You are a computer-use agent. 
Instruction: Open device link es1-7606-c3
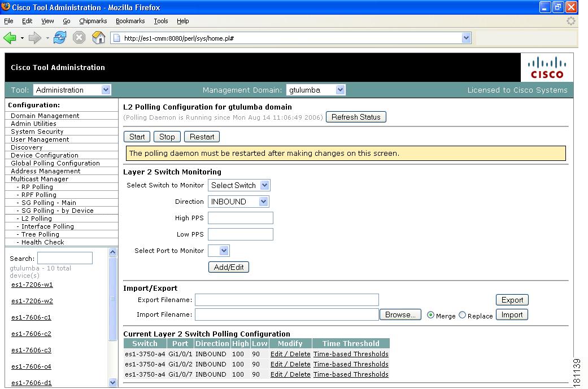coord(31,351)
